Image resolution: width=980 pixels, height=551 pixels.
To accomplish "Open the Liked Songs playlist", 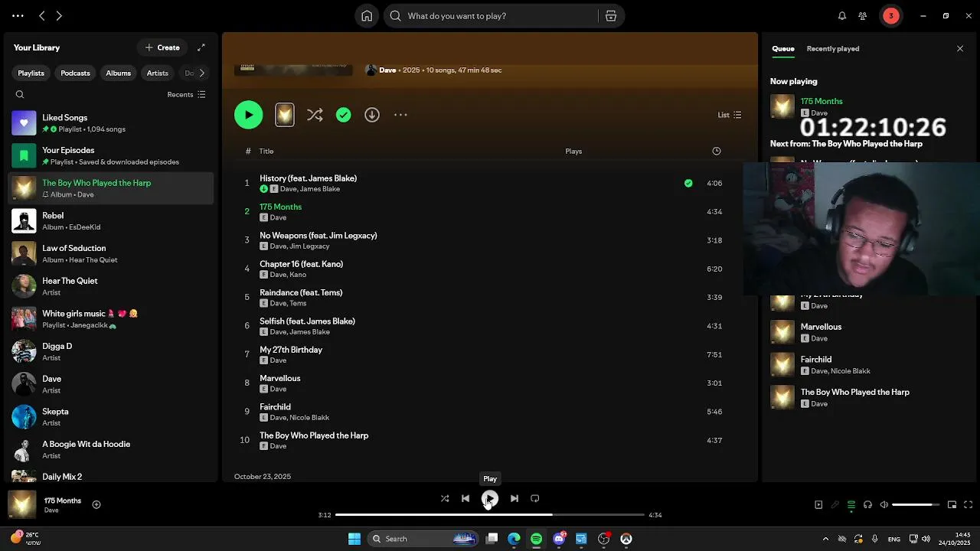I will pos(110,123).
